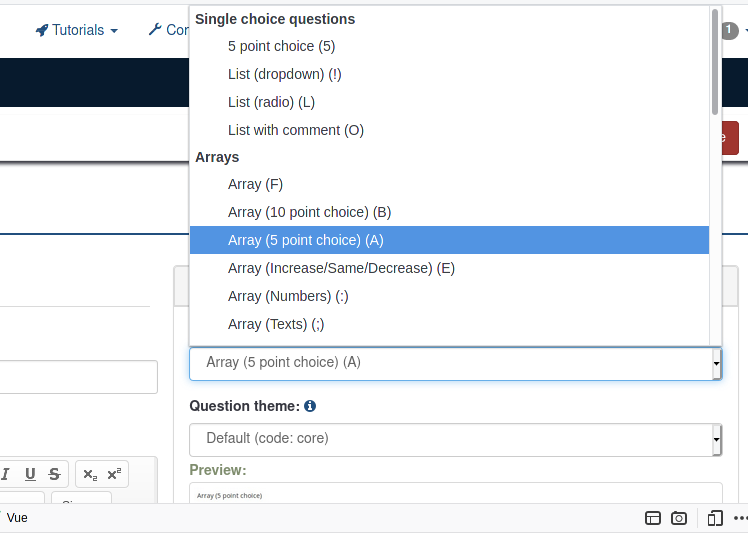Click the italic formatting icon
Image resolution: width=748 pixels, height=533 pixels.
(6, 474)
